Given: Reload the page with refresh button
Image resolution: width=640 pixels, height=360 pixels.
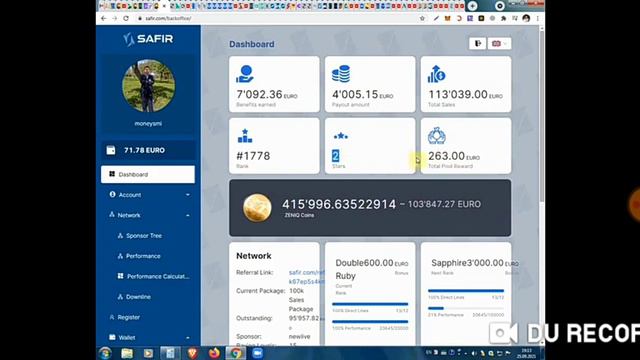Looking at the screenshot, I should point(126,18).
